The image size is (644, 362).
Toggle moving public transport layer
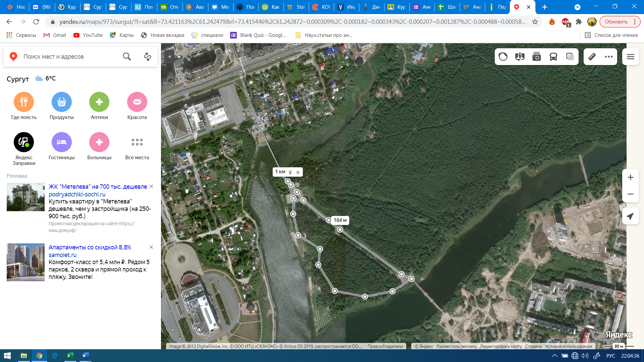[553, 57]
